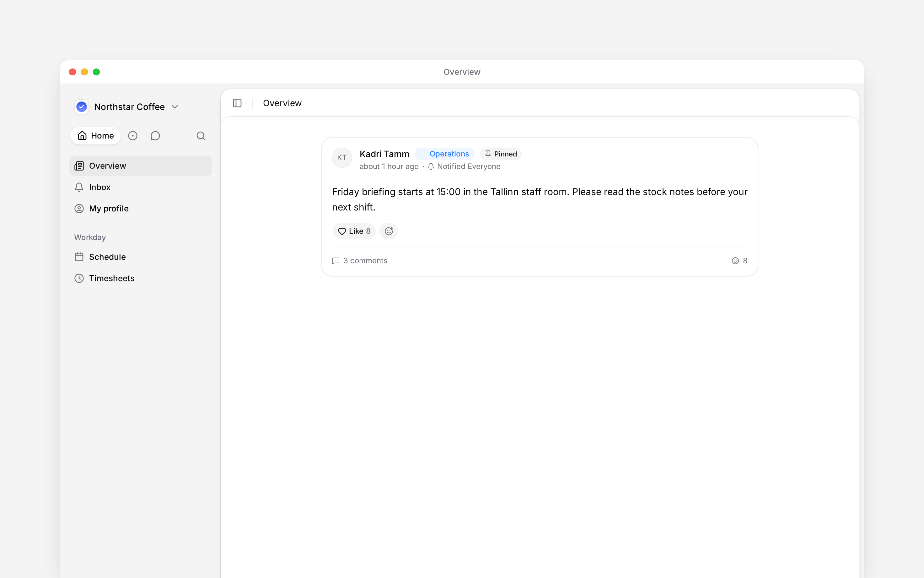Click the KT avatar on the post
Screen dimensions: 924x578
342,157
